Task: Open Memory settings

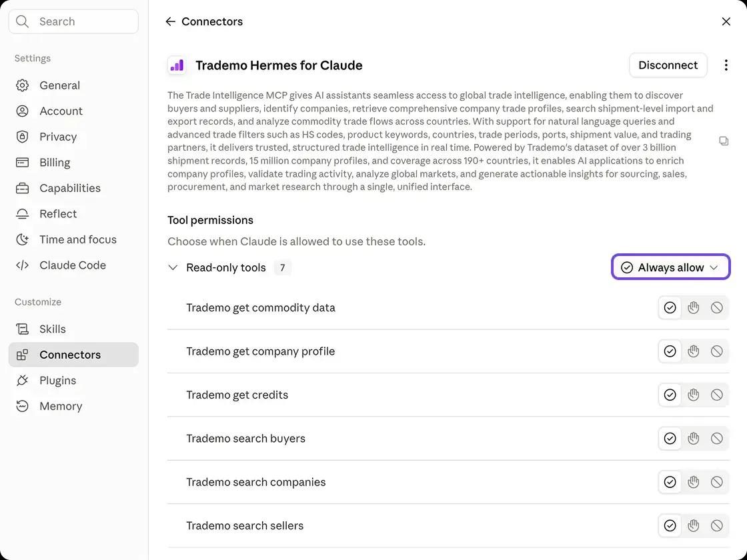Action: tap(73, 406)
